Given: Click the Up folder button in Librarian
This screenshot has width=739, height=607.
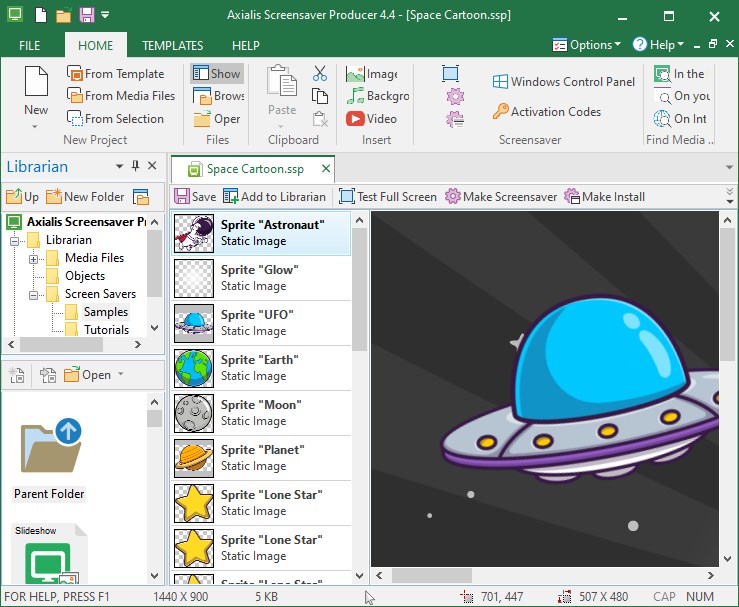Looking at the screenshot, I should pyautogui.click(x=22, y=197).
